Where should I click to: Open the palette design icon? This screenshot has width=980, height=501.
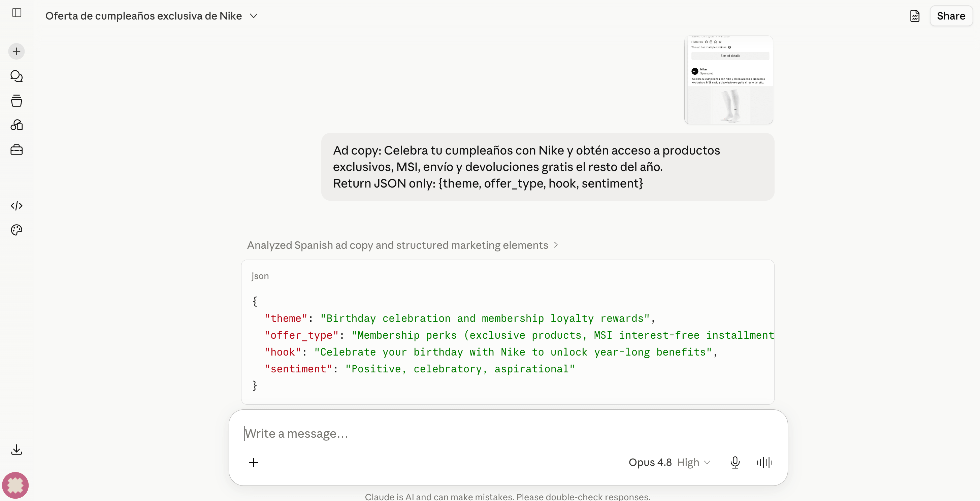tap(17, 230)
